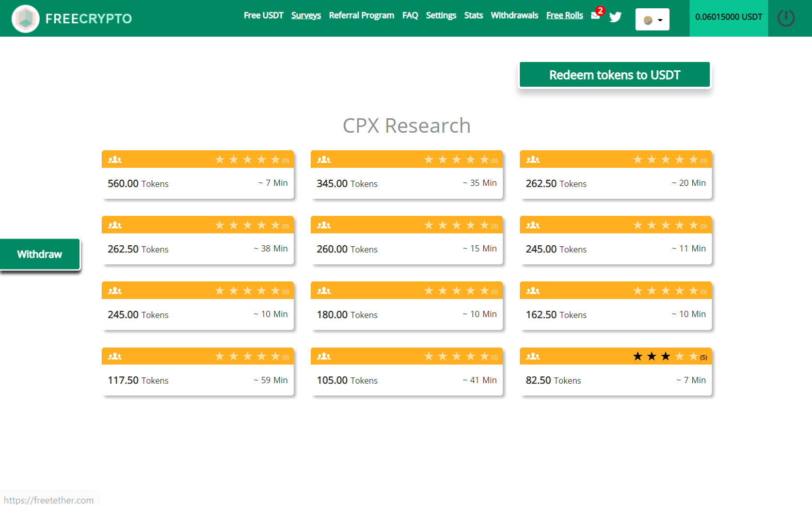Screen dimensions: 812x505
Task: Click the FREECRYPTO brand name link
Action: point(89,19)
